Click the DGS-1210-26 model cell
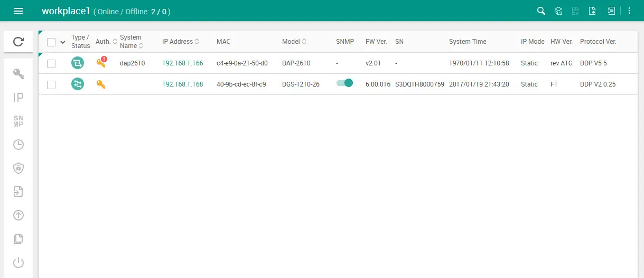 (301, 84)
